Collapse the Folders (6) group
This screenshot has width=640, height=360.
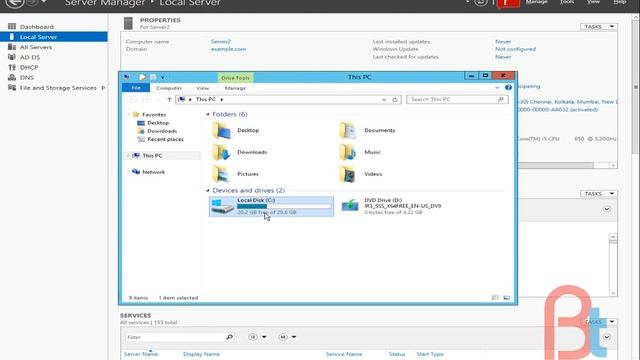point(207,114)
